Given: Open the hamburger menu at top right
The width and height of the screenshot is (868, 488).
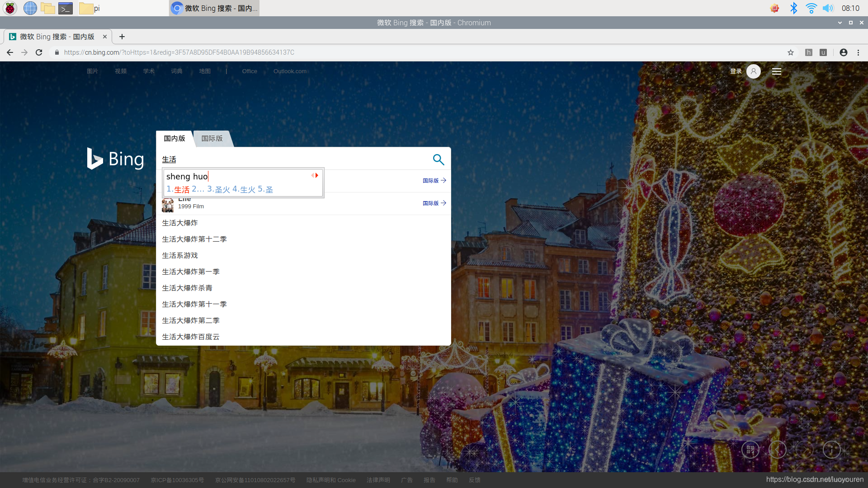Looking at the screenshot, I should pos(776,71).
